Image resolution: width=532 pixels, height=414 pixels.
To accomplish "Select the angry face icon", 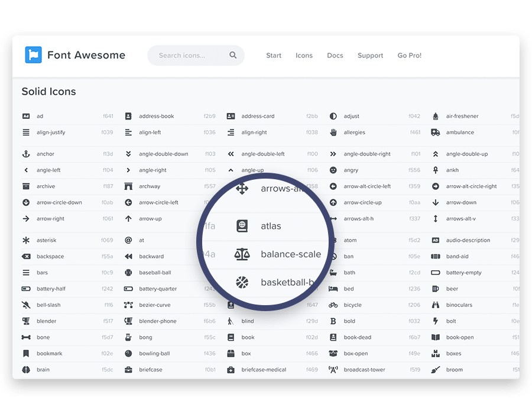I will tap(333, 170).
